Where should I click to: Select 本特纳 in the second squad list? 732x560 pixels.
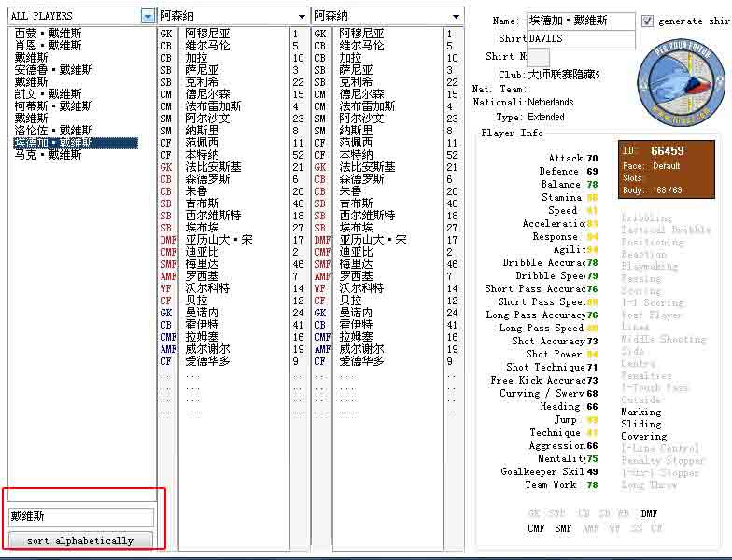pyautogui.click(x=357, y=155)
